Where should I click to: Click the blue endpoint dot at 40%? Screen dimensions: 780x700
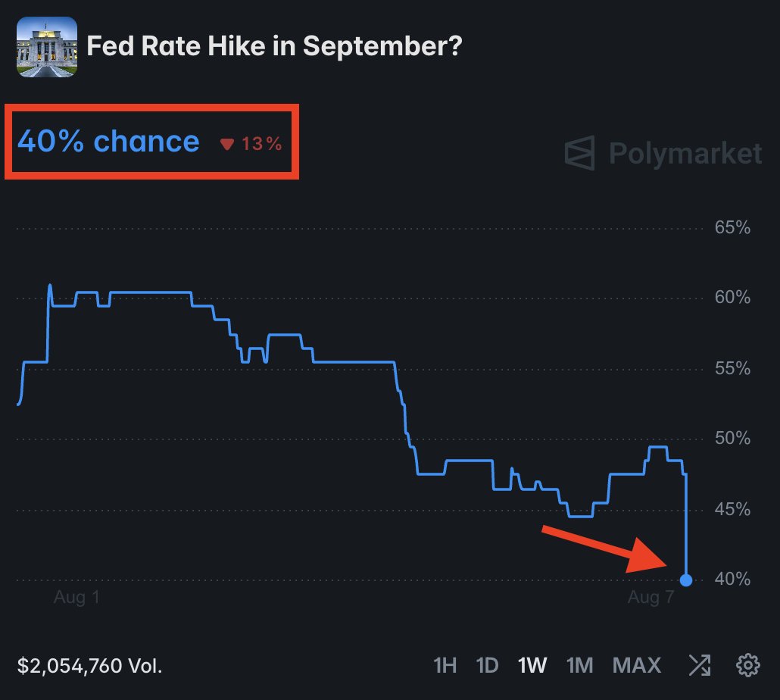click(x=686, y=580)
